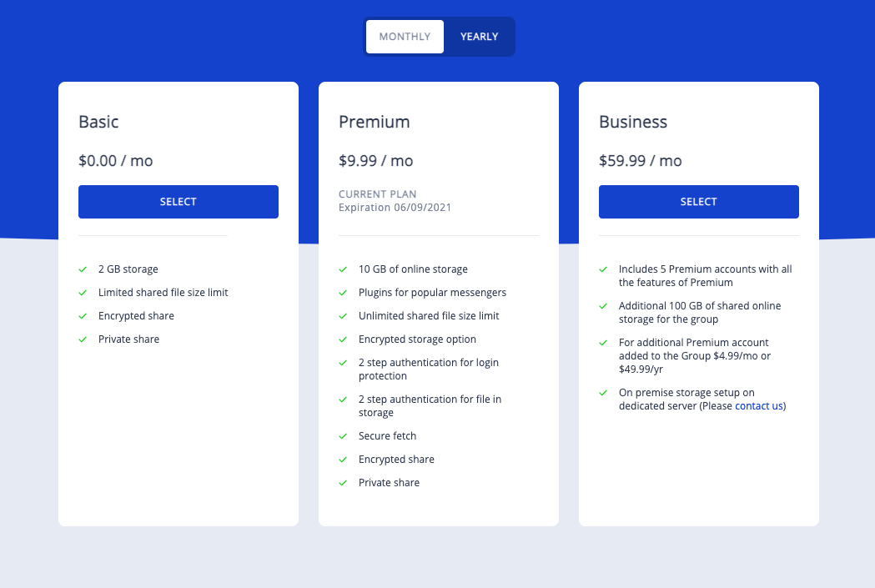Click the checkmark next to "Encrypted share" under Basic
Screen dimensions: 875x588
(x=83, y=315)
